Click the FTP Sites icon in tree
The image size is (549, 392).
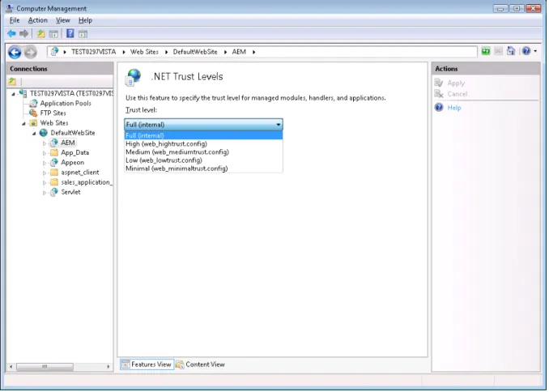coord(33,113)
